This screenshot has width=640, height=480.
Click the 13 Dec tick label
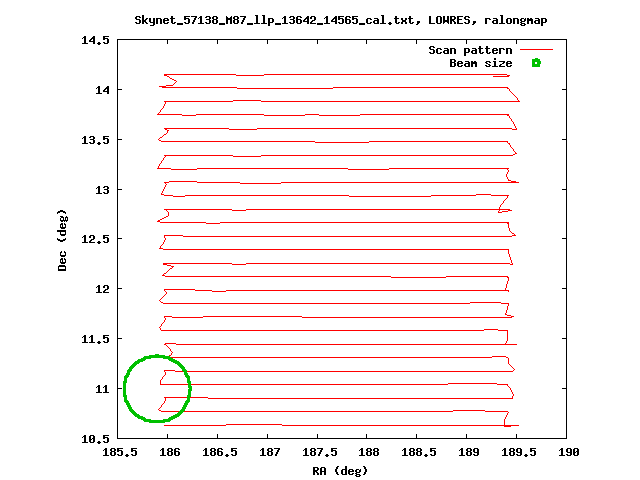pos(102,190)
